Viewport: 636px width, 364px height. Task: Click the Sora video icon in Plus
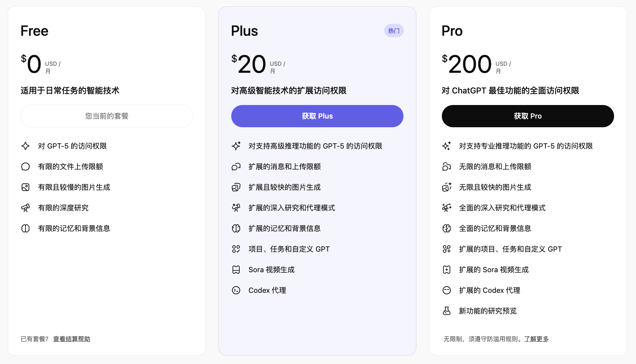tap(236, 270)
